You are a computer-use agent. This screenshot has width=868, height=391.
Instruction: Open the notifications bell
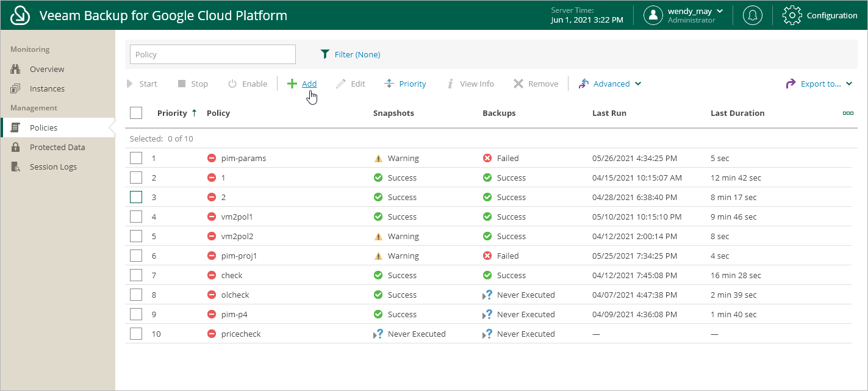point(753,15)
